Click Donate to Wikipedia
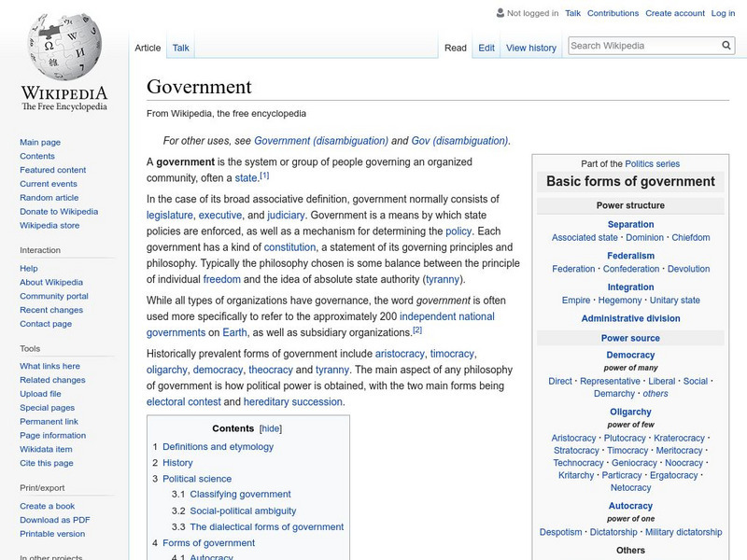The width and height of the screenshot is (747, 560). coord(59,211)
